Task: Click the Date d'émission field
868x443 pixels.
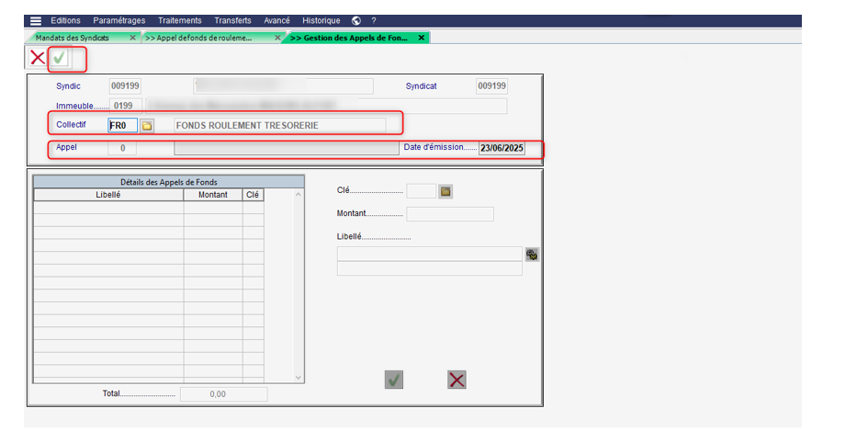Action: 502,149
